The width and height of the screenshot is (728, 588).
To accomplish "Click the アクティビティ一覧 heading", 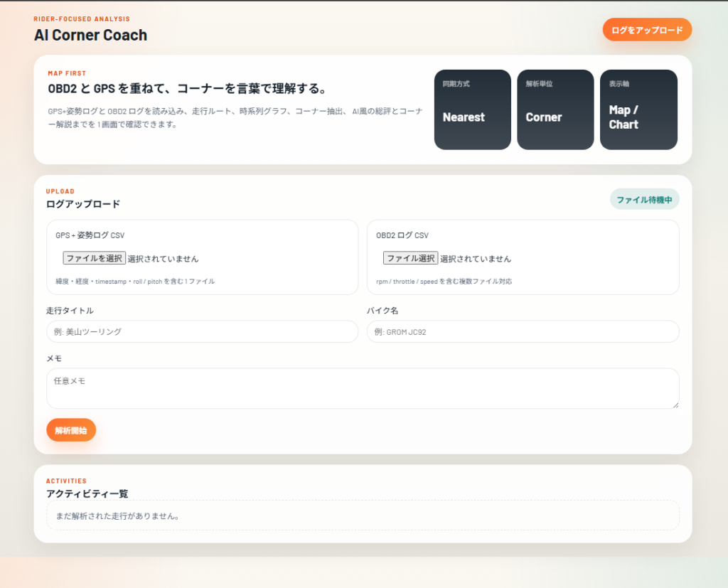I will pyautogui.click(x=87, y=493).
